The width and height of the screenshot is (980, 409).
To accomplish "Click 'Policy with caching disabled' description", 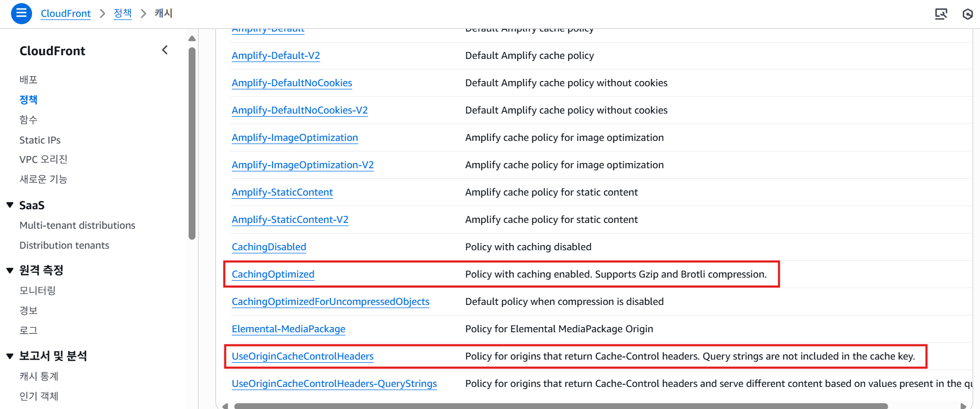I will 528,247.
